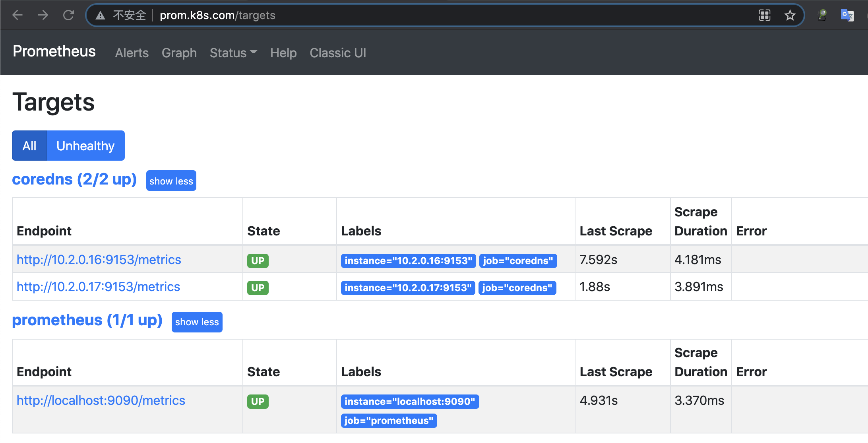Open endpoint http://localhost:9090/metrics

coord(101,400)
